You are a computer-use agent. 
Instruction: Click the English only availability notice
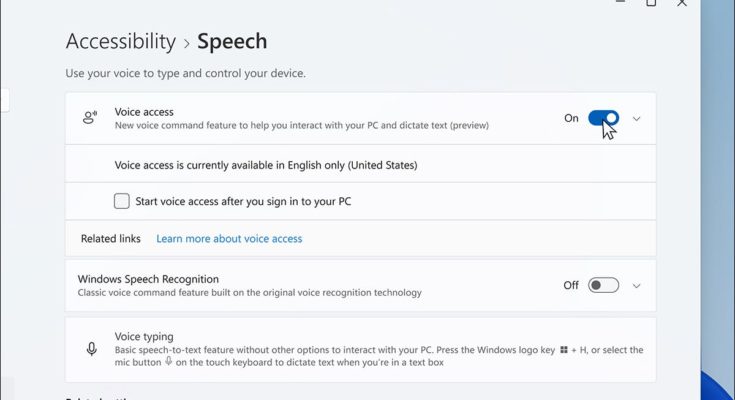tap(266, 165)
